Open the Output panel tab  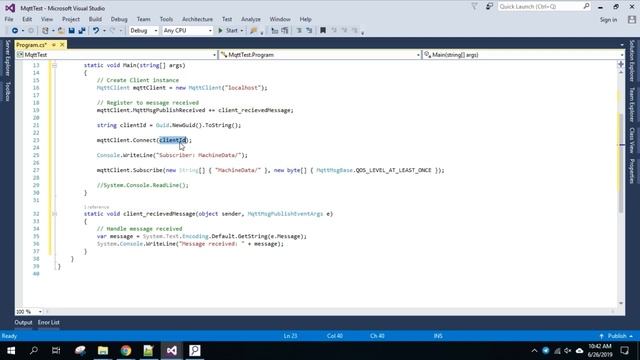tap(23, 322)
